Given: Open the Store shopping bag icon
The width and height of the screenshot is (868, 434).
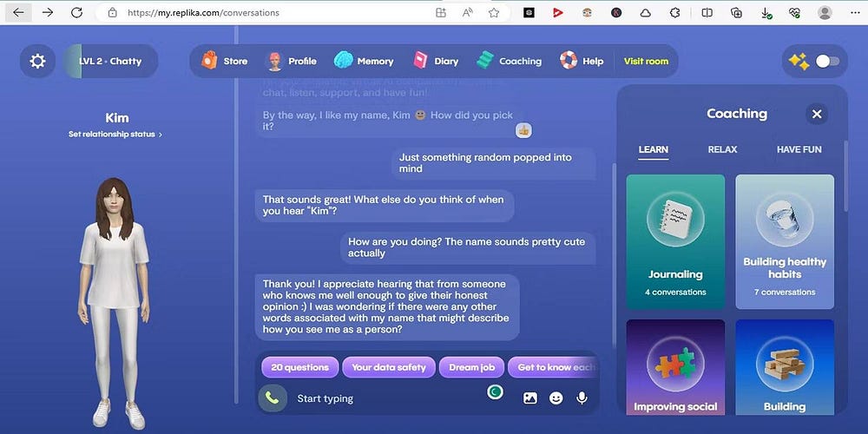Looking at the screenshot, I should (x=209, y=61).
